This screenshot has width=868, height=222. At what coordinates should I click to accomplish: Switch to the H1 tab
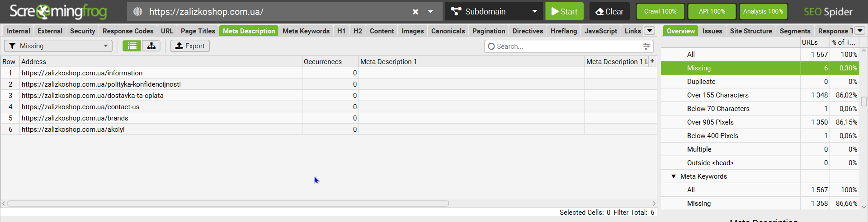[x=341, y=31]
